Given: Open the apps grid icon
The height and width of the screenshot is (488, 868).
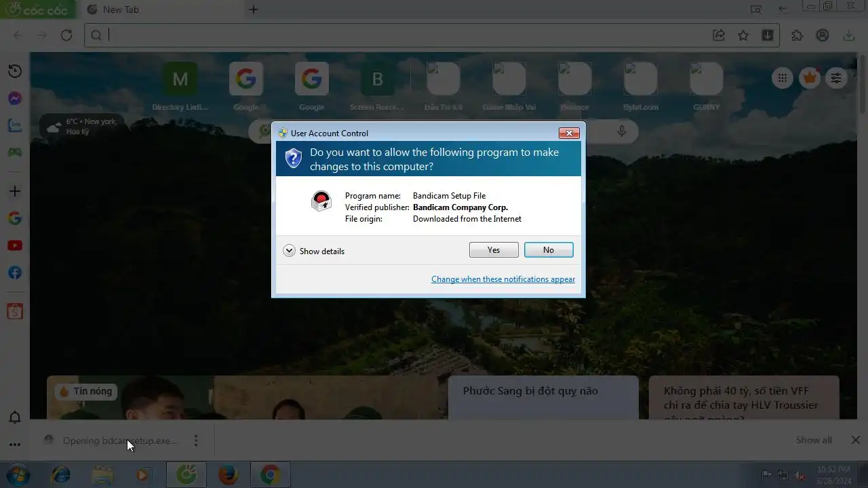Looking at the screenshot, I should coord(783,78).
